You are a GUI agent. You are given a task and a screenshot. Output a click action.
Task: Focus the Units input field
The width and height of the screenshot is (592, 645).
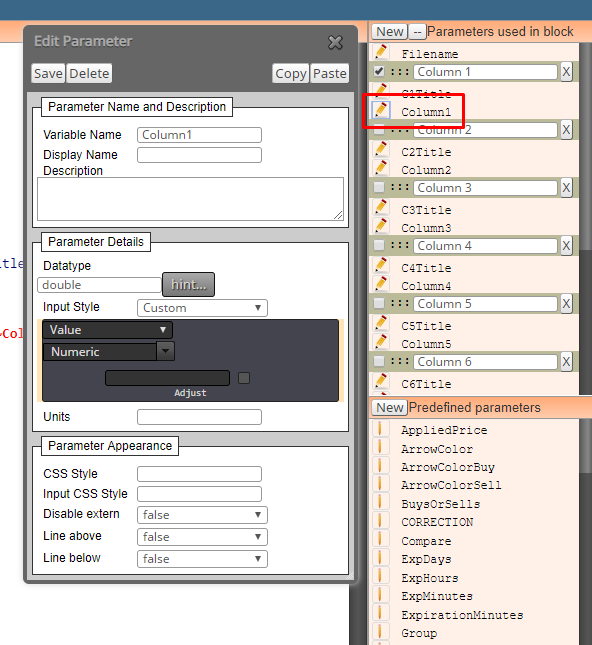coord(200,417)
